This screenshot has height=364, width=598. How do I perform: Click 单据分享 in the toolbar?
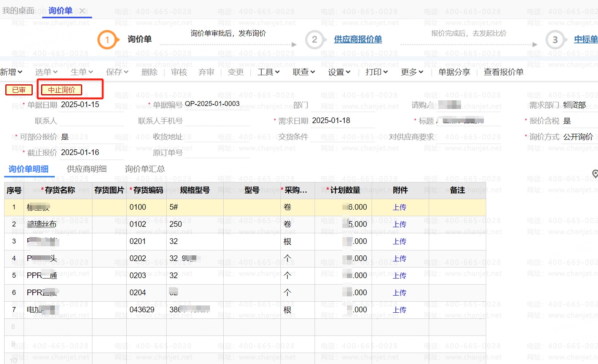point(454,72)
